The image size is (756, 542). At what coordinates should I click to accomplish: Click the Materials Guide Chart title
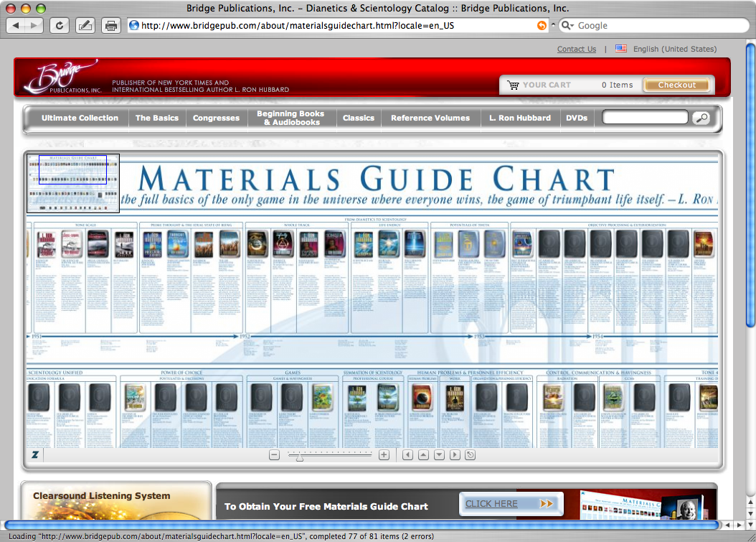[376, 179]
